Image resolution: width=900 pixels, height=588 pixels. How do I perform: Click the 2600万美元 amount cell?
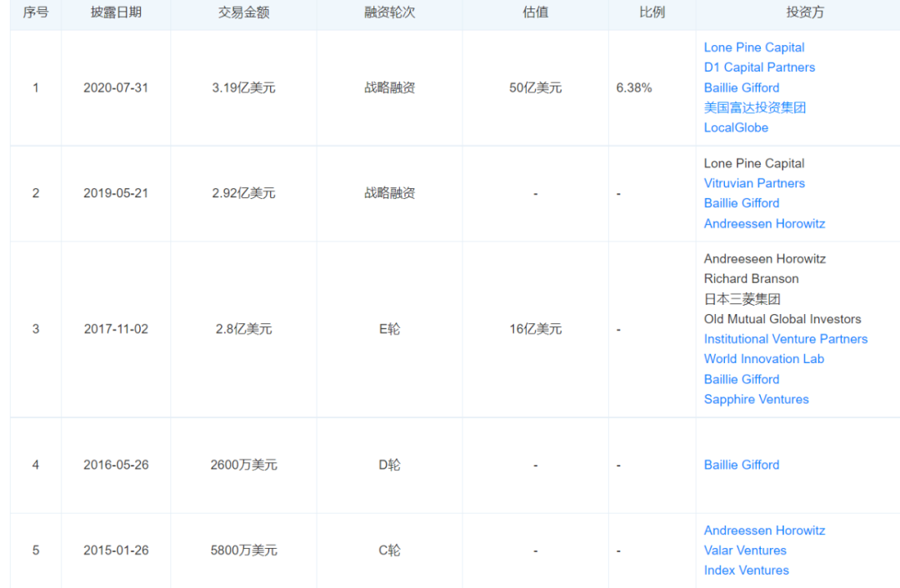(x=244, y=466)
